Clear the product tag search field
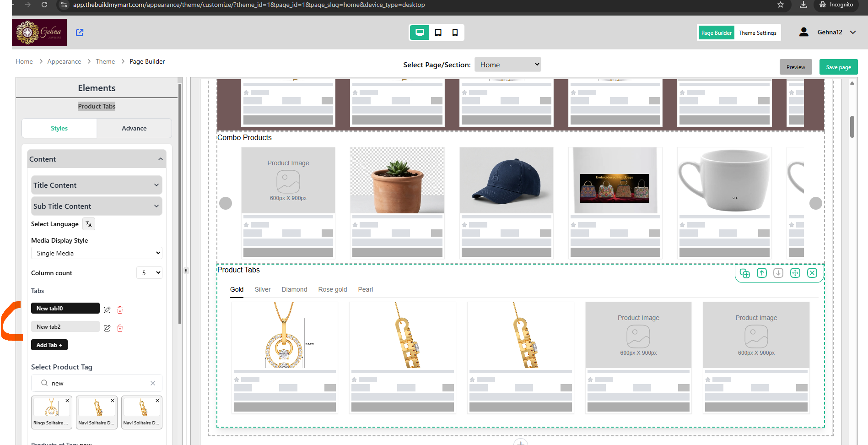Viewport: 868px width, 445px height. tap(153, 383)
